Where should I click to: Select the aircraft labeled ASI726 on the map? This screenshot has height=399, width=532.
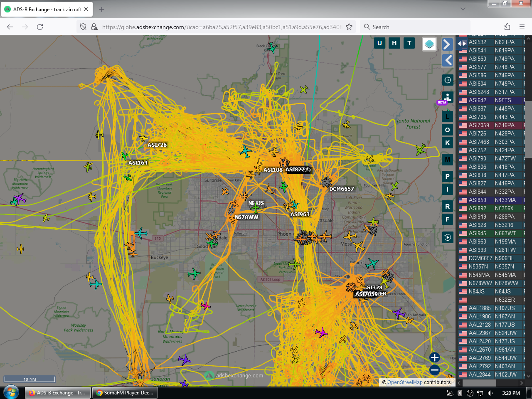coord(144,138)
